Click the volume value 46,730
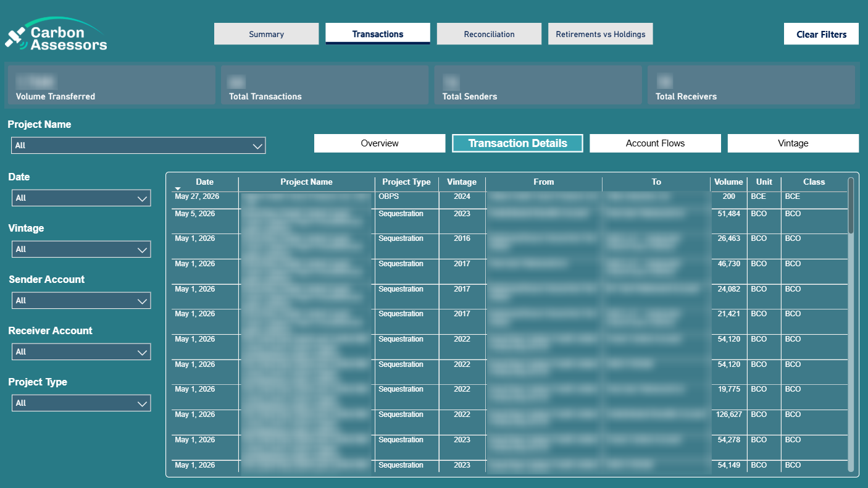 [x=729, y=264]
